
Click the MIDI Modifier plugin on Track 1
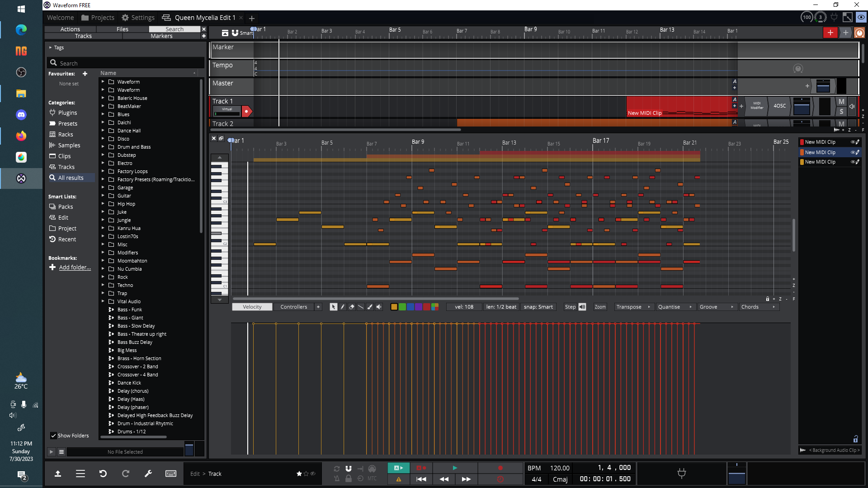pos(757,106)
